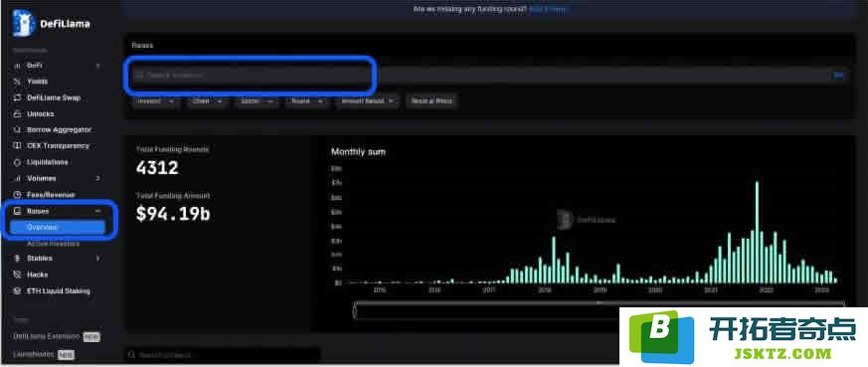The image size is (868, 367).
Task: Click the bottom search projects field
Action: pyautogui.click(x=223, y=355)
